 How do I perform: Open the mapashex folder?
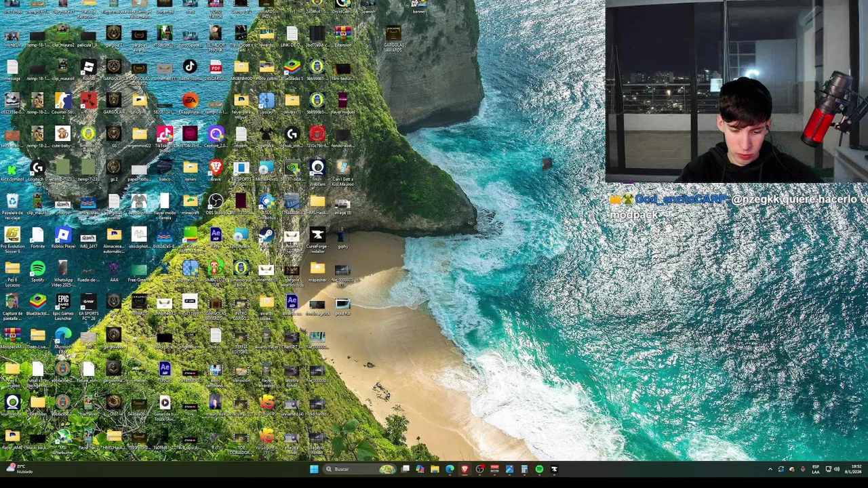[x=317, y=272]
